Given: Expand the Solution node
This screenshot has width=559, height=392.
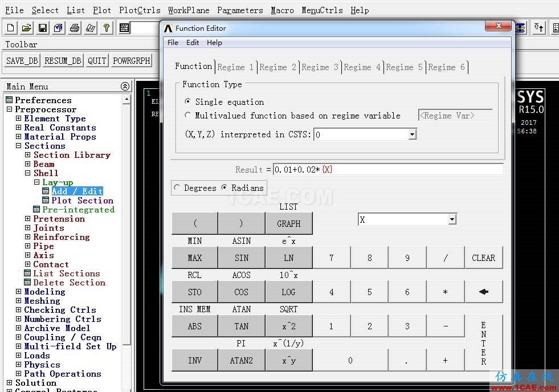Looking at the screenshot, I should pyautogui.click(x=9, y=383).
